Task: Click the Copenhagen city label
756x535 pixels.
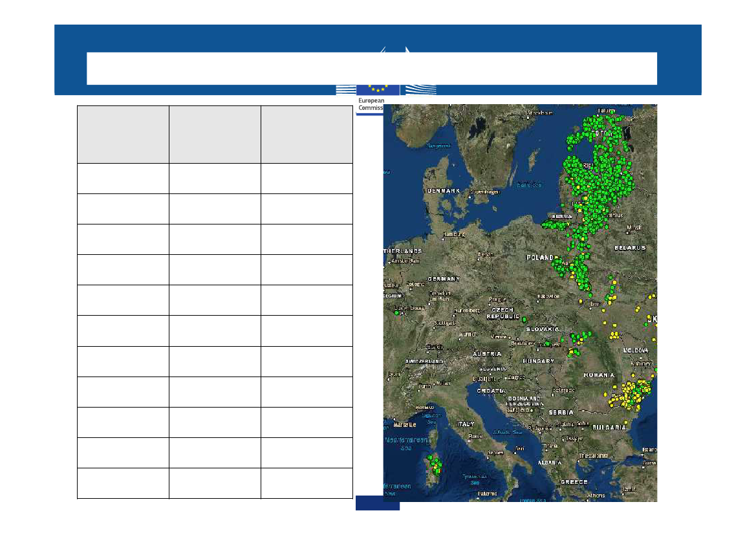Action: click(x=486, y=192)
